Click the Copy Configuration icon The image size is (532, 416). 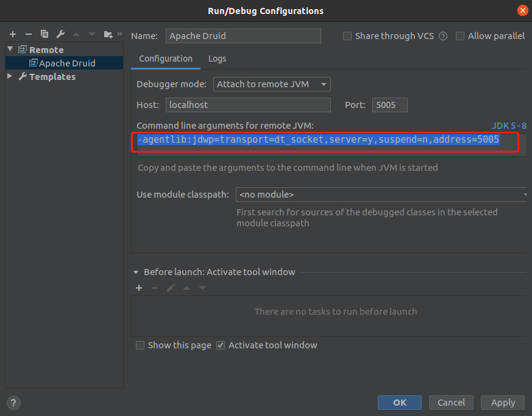[x=44, y=34]
